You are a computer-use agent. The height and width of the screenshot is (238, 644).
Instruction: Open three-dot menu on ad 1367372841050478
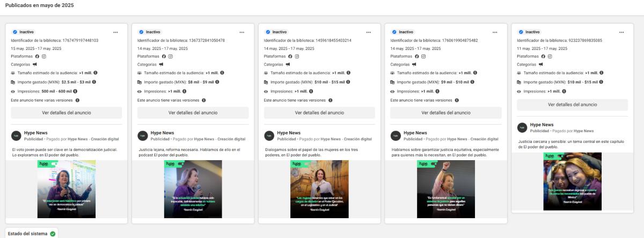click(242, 32)
